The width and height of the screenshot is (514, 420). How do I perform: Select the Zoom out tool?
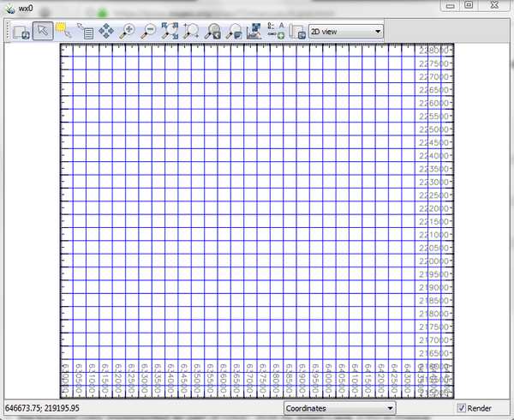149,32
